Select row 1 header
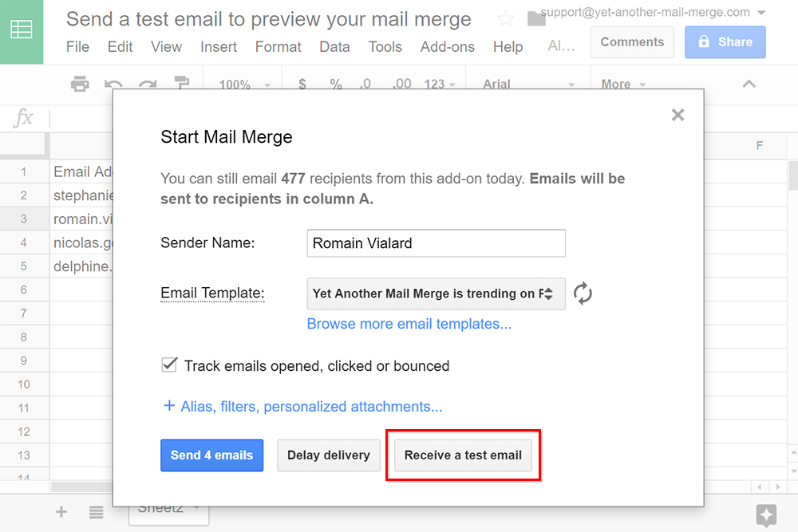This screenshot has height=532, width=798. tap(24, 171)
